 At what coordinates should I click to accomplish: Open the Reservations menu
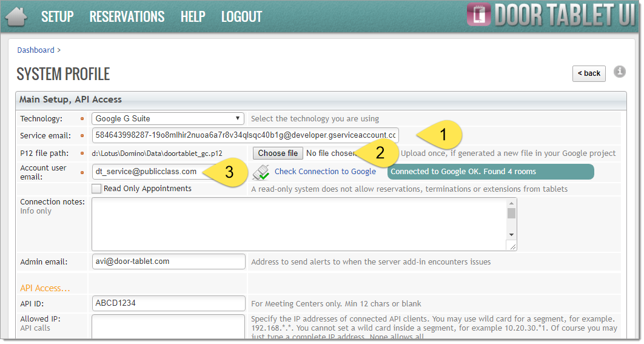(127, 17)
